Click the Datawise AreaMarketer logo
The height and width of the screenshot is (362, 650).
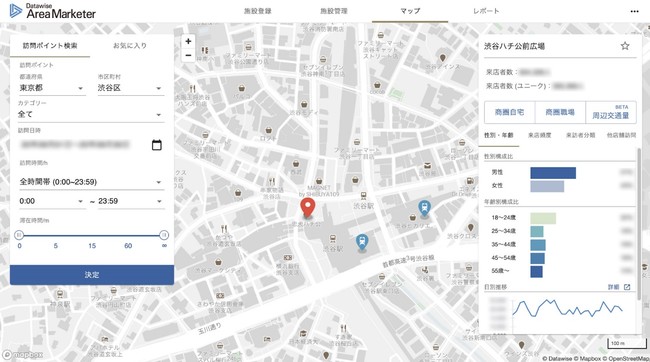point(53,11)
